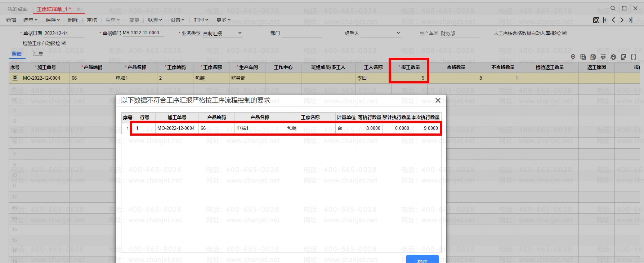
Task: Click the chart export icon above the table
Action: (623, 57)
